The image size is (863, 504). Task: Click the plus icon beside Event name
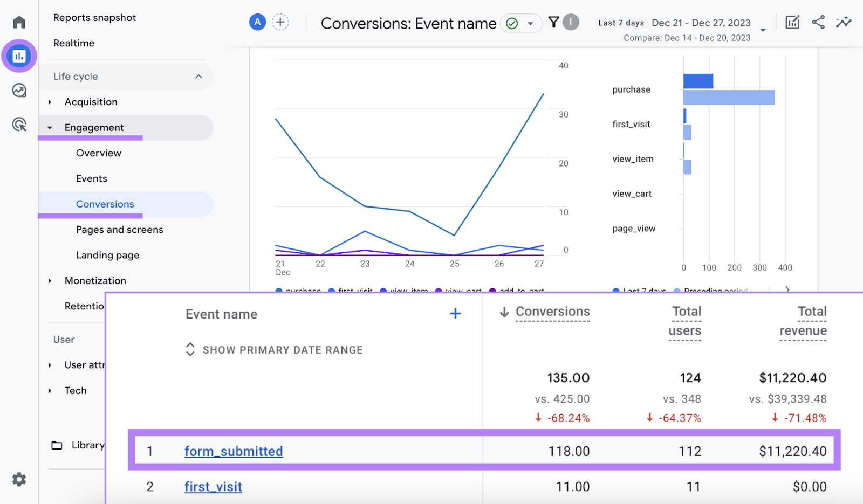click(456, 313)
